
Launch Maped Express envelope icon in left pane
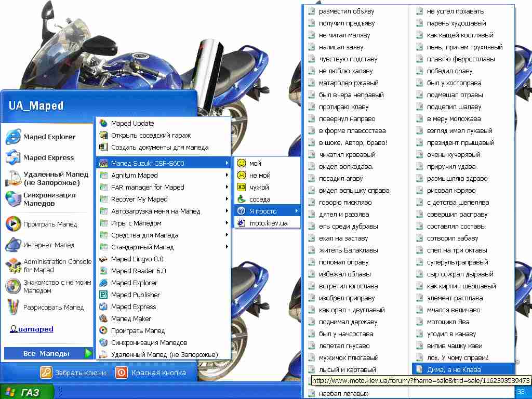13,157
